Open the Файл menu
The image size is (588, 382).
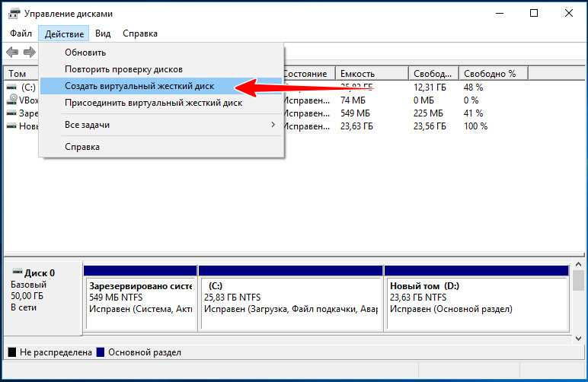21,33
